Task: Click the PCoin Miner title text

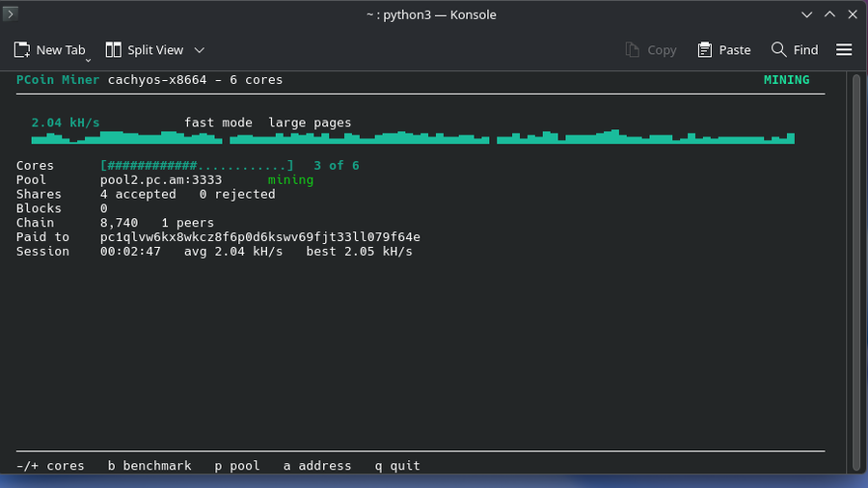Action: coord(58,80)
